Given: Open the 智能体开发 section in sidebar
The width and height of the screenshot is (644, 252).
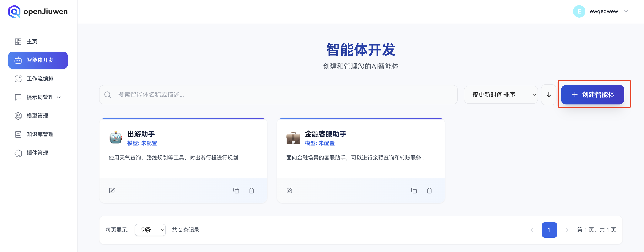Looking at the screenshot, I should pos(38,60).
